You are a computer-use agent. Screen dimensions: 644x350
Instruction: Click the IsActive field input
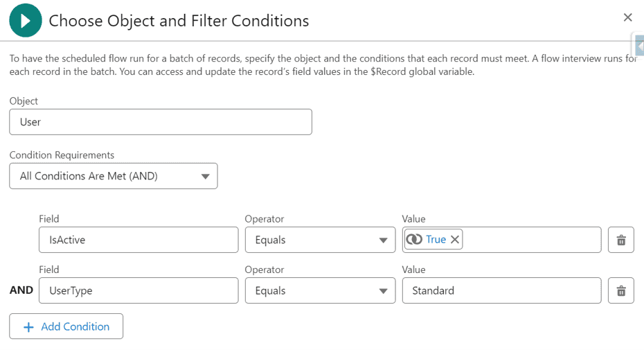pyautogui.click(x=138, y=240)
